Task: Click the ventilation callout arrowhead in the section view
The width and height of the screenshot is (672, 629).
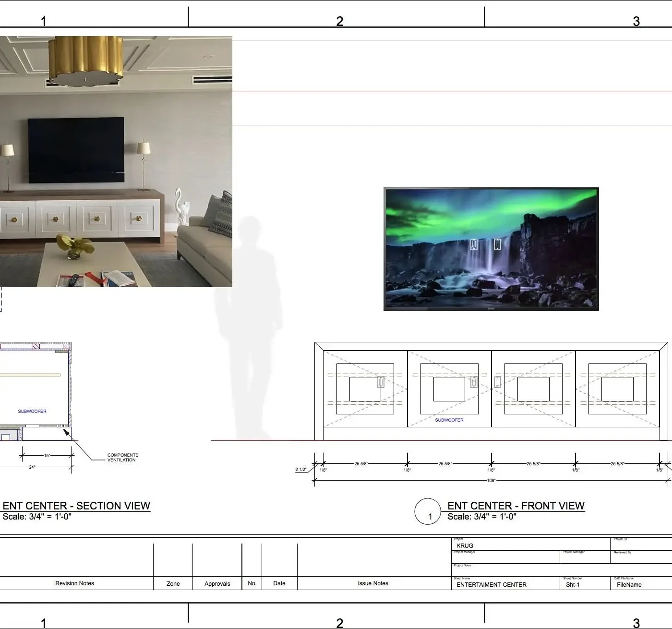Action: tap(67, 432)
